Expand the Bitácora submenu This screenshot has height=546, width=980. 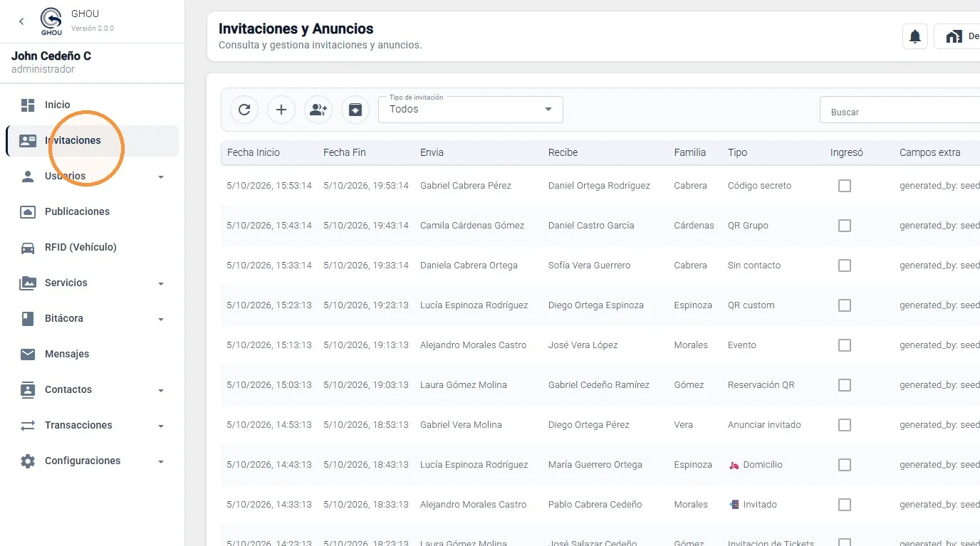(161, 319)
